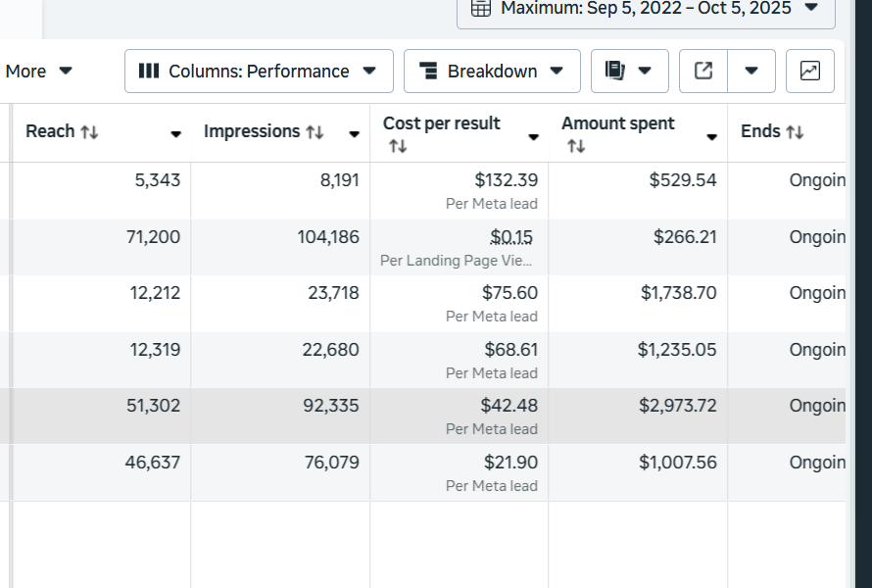Sort by the Reach column arrows

point(89,132)
